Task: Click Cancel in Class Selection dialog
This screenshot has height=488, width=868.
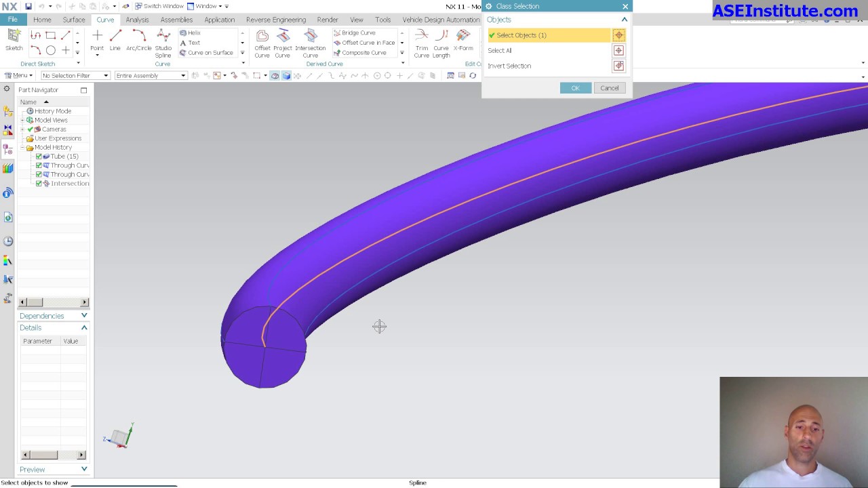Action: (609, 88)
